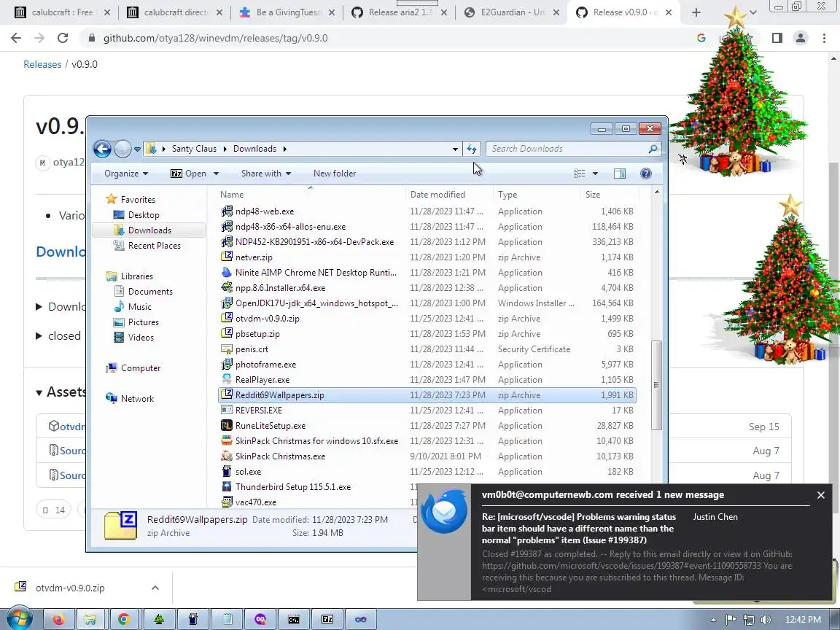
Task: Select the penis.crt certificate file icon
Action: pyautogui.click(x=227, y=349)
